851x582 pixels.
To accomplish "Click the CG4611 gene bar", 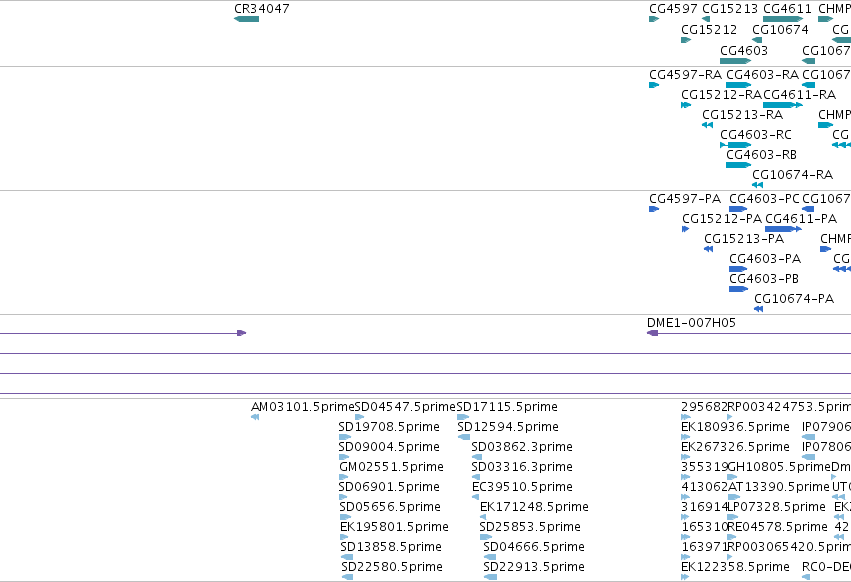I will [x=783, y=19].
